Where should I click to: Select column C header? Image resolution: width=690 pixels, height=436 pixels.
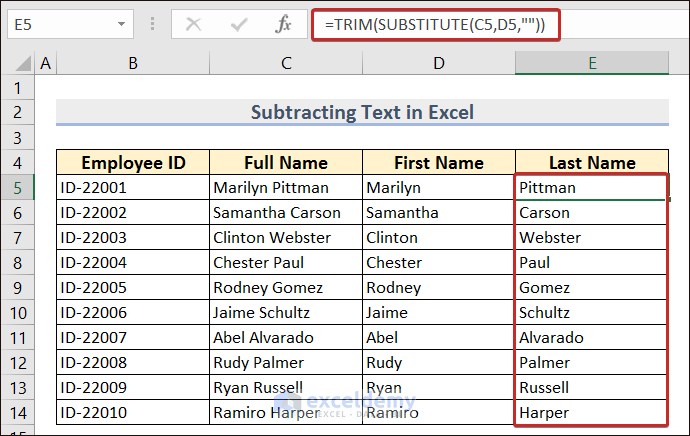[286, 64]
